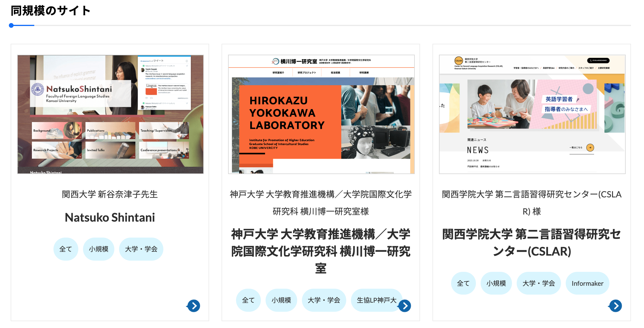This screenshot has width=644, height=328.
Task: Open the Natsuko Shintani site thumbnail
Action: point(110,114)
